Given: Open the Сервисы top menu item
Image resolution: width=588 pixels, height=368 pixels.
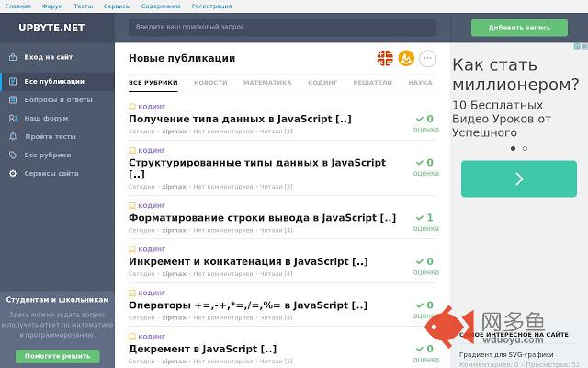Looking at the screenshot, I should (117, 6).
